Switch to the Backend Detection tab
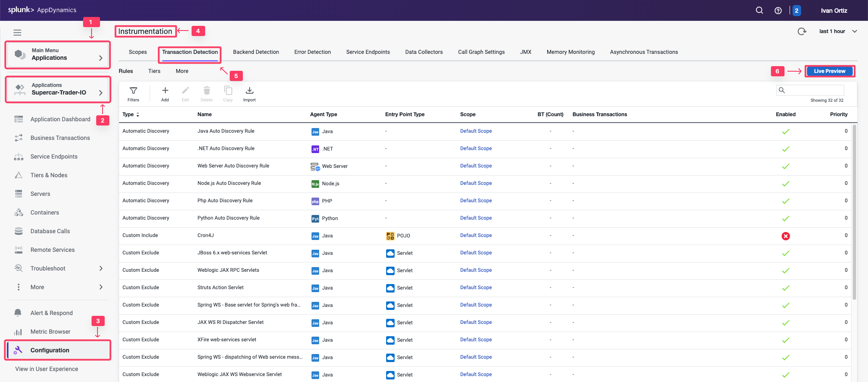868x382 pixels. click(256, 52)
